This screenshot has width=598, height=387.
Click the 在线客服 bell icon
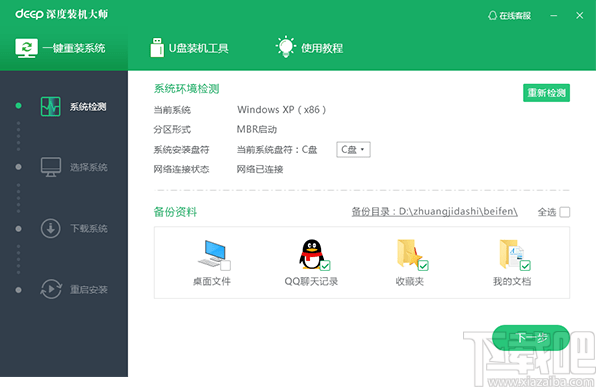492,16
